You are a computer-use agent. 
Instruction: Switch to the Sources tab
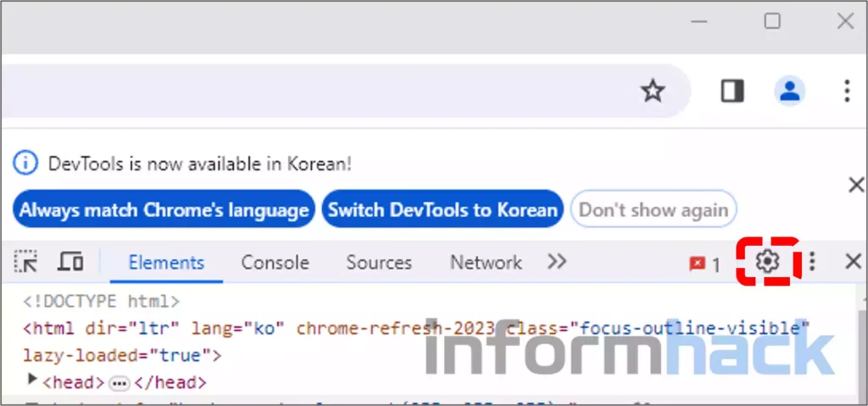pos(379,263)
